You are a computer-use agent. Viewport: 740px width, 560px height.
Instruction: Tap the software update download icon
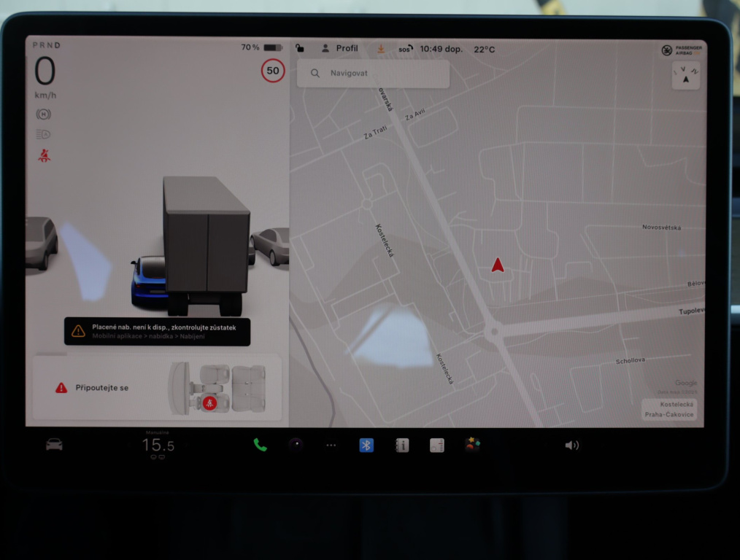point(381,49)
